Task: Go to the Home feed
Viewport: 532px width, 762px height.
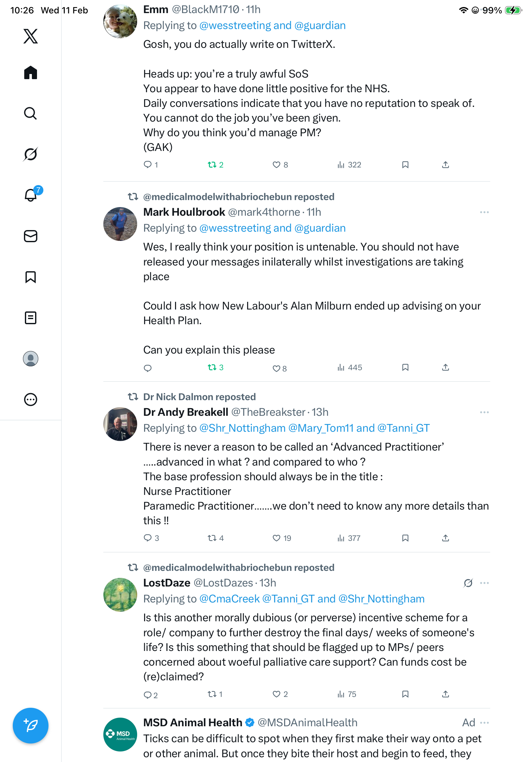Action: (x=31, y=73)
